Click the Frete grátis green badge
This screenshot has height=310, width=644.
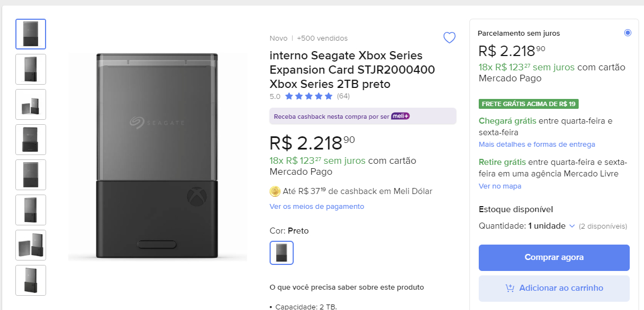[x=529, y=104]
